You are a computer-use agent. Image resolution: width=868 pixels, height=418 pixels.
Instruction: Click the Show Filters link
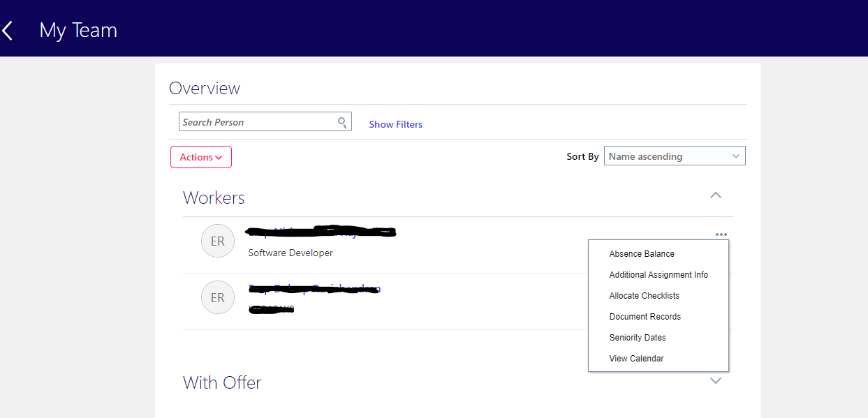[x=396, y=124]
